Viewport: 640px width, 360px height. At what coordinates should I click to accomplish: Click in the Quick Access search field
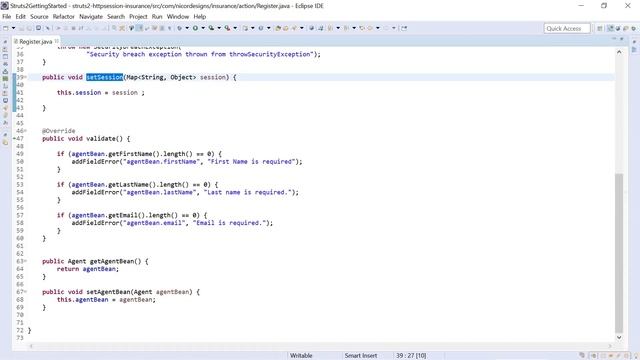click(x=567, y=29)
